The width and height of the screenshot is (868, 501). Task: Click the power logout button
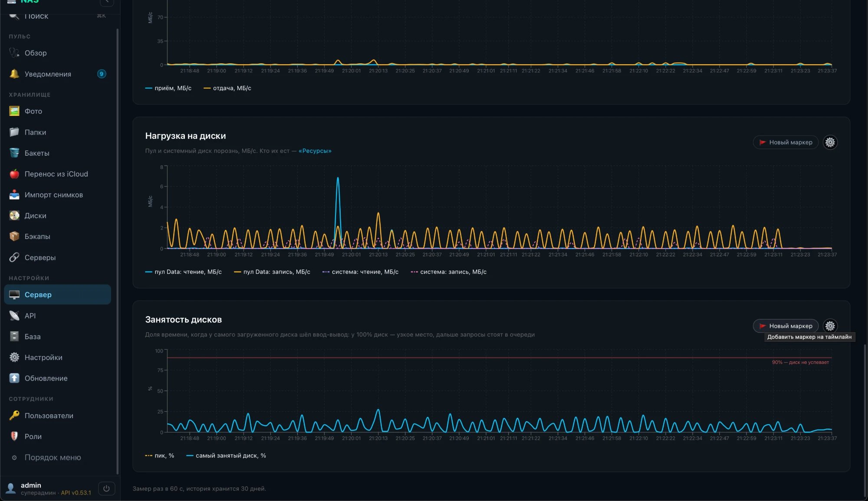[106, 488]
